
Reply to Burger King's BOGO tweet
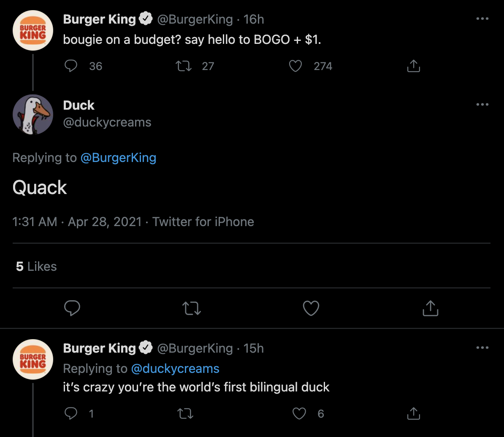pyautogui.click(x=71, y=66)
